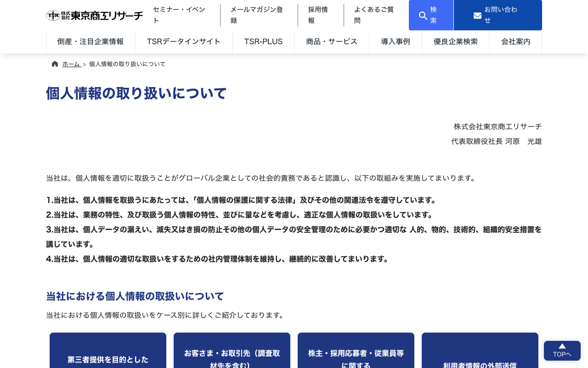Click policy item 3 about 安全管理
The image size is (588, 368).
(294, 237)
